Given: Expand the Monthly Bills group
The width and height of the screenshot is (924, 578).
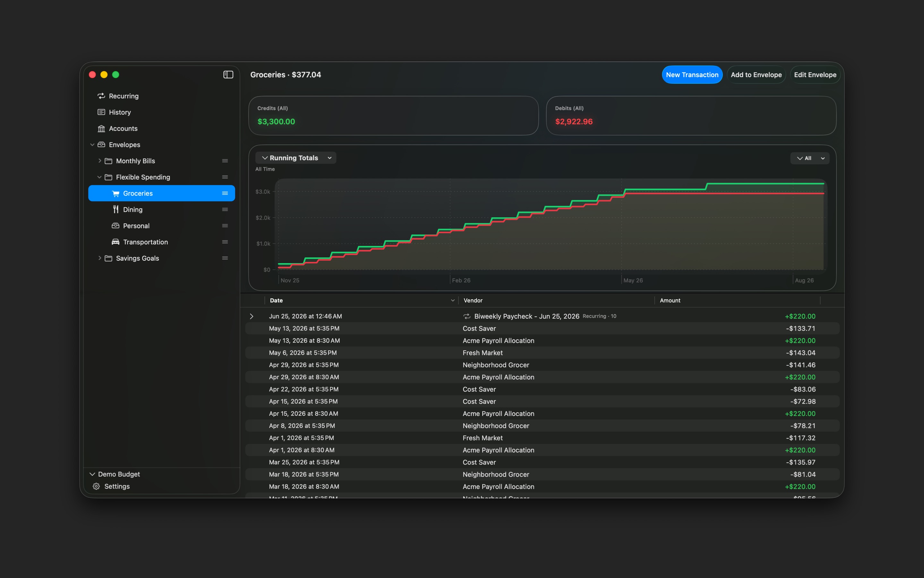Looking at the screenshot, I should [x=100, y=161].
